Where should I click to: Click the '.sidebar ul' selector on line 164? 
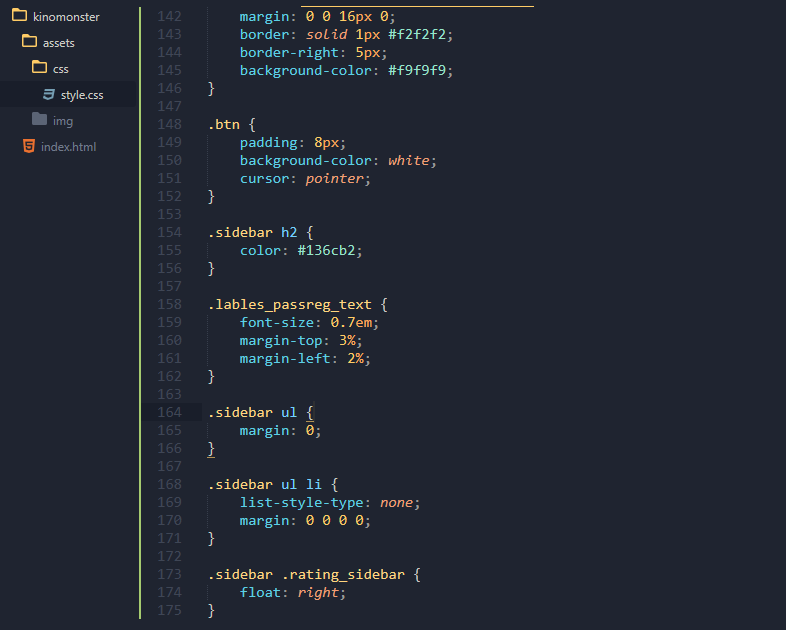click(253, 412)
